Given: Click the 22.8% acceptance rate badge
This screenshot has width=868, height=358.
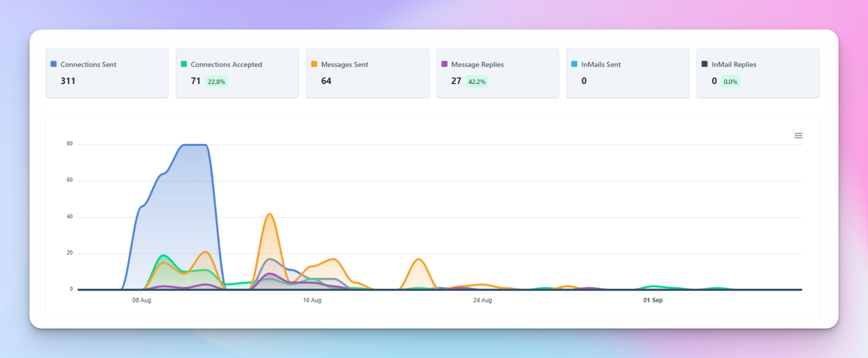Looking at the screenshot, I should [216, 82].
